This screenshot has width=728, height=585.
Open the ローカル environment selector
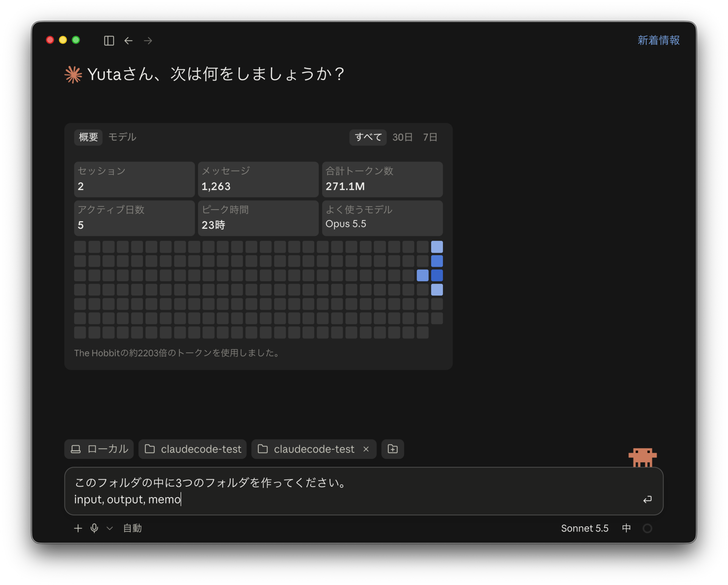pos(99,449)
